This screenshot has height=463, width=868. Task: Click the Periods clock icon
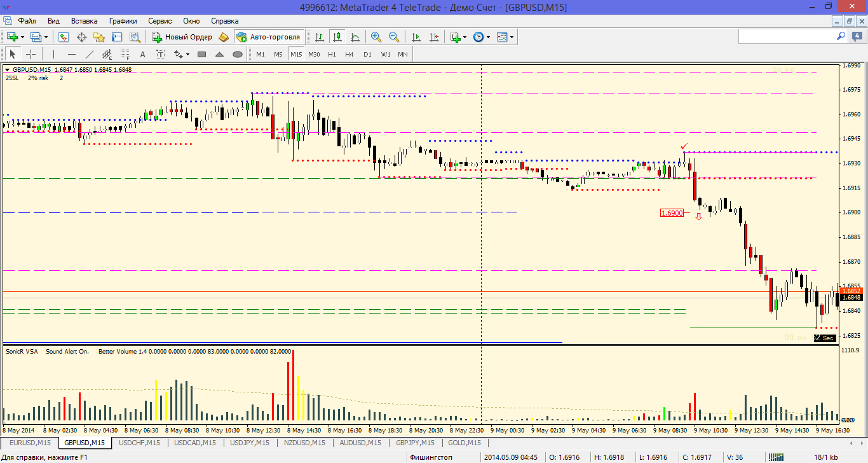[x=478, y=37]
